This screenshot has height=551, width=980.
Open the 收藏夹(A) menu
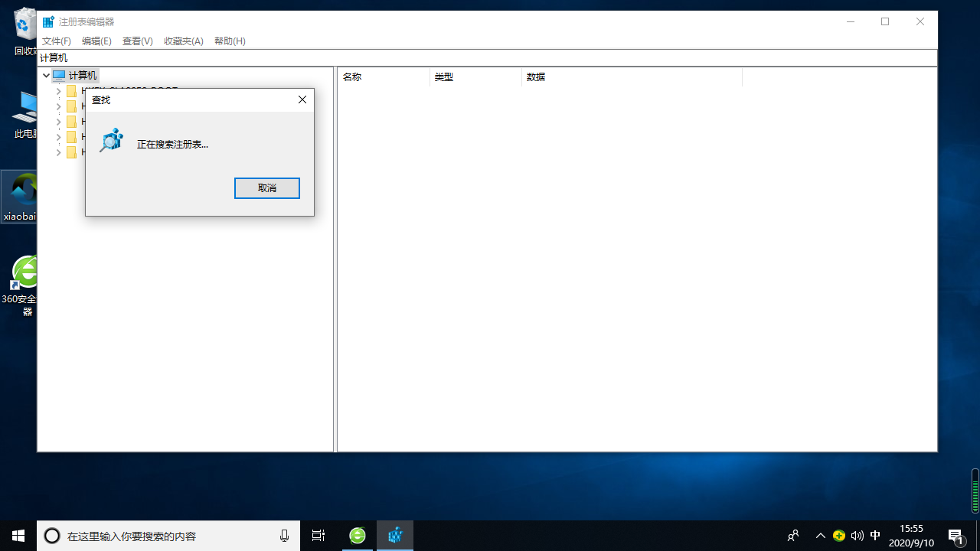coord(183,41)
